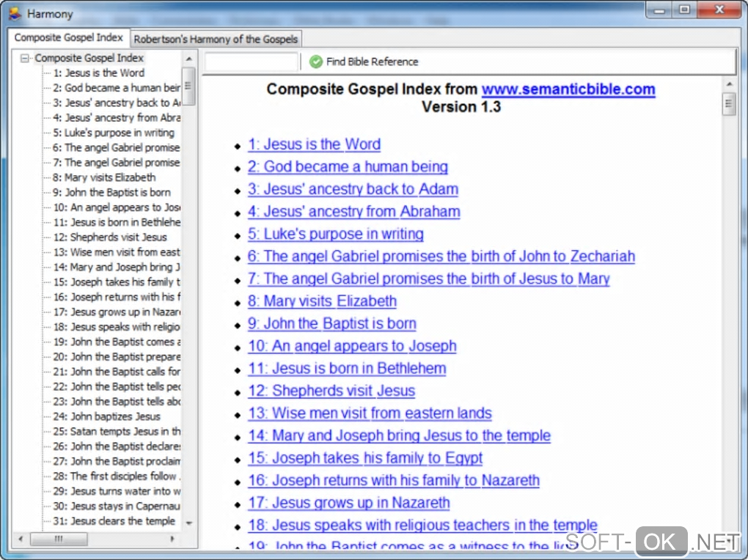Image resolution: width=748 pixels, height=560 pixels.
Task: Open link 13: Wise men visit from eastern lands
Action: pyautogui.click(x=370, y=413)
